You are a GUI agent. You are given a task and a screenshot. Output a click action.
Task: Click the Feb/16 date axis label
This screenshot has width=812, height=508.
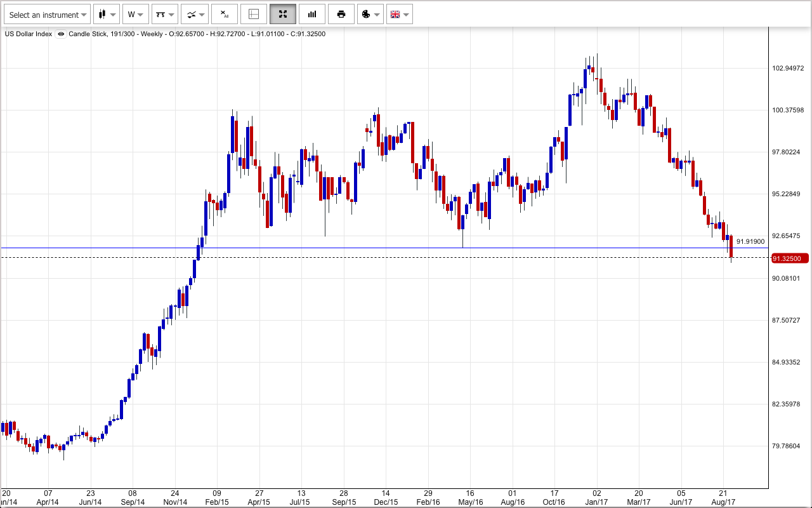click(428, 502)
